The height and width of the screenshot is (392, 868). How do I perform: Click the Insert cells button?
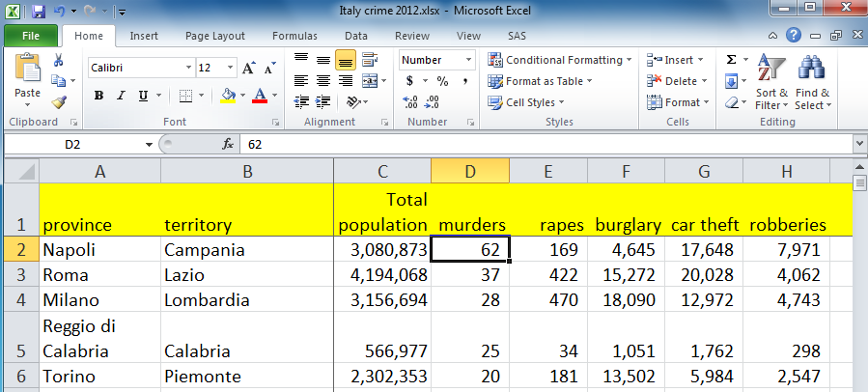[x=675, y=60]
